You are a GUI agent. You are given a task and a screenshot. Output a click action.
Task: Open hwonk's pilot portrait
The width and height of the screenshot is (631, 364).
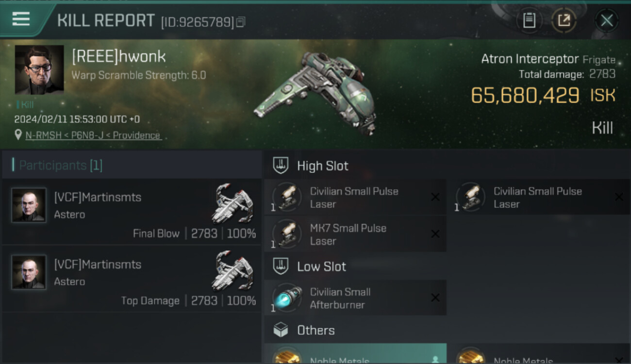tap(39, 70)
